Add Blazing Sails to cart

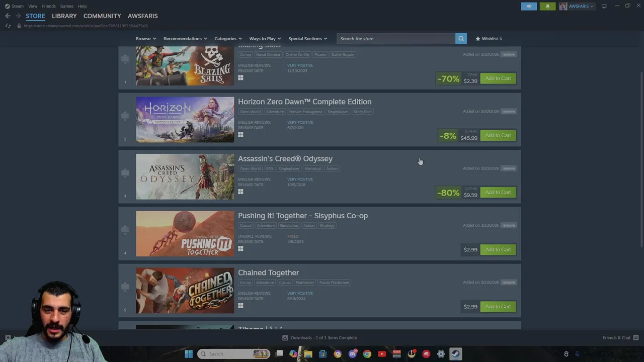[498, 78]
